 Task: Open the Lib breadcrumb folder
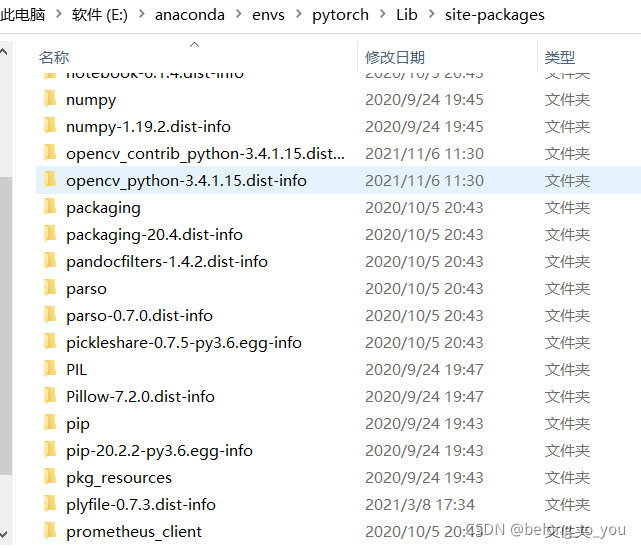click(407, 15)
